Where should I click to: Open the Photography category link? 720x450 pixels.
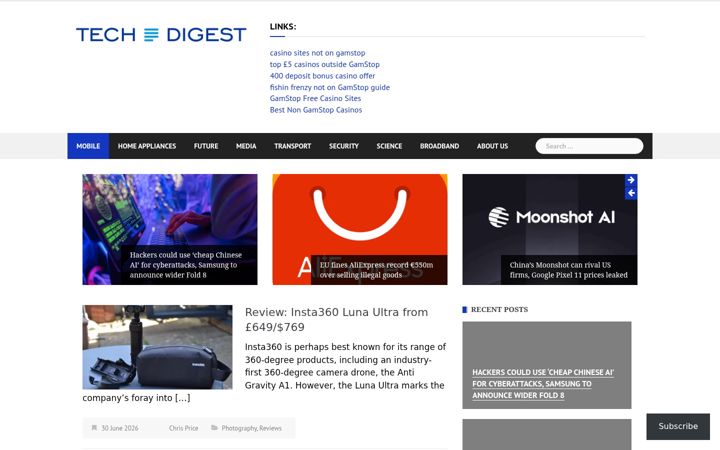point(239,428)
